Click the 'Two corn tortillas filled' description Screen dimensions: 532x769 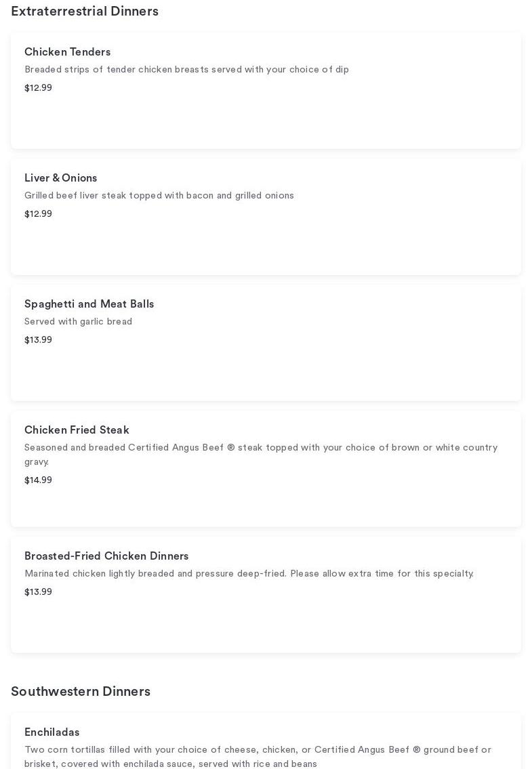point(258,750)
